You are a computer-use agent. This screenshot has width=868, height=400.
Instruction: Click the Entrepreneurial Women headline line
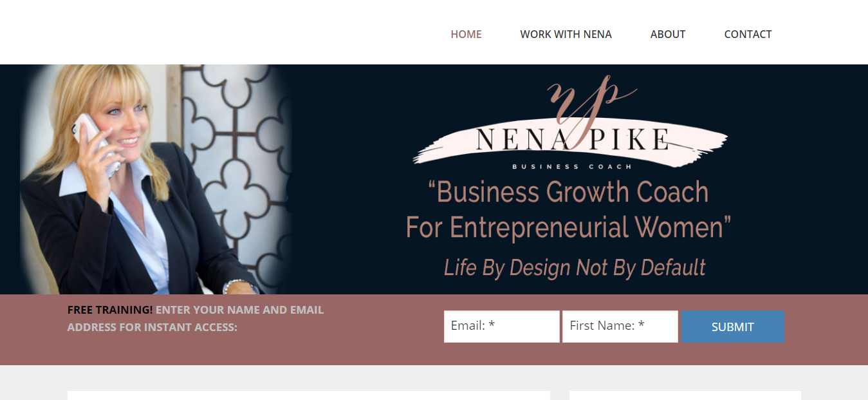coord(568,227)
